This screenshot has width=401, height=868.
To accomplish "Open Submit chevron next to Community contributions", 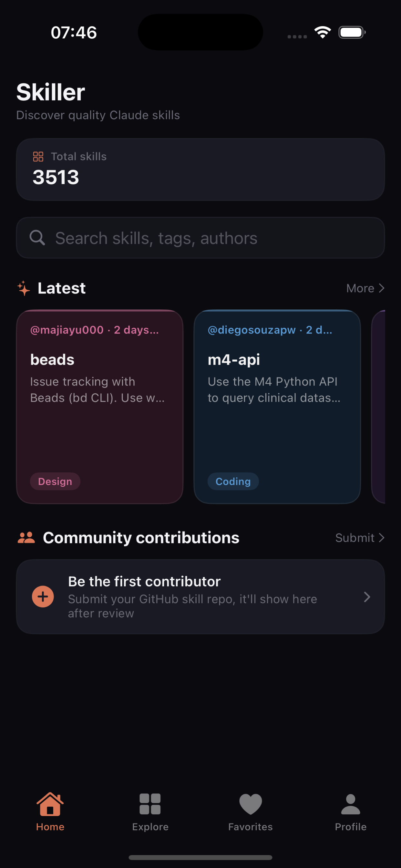I will pyautogui.click(x=381, y=537).
